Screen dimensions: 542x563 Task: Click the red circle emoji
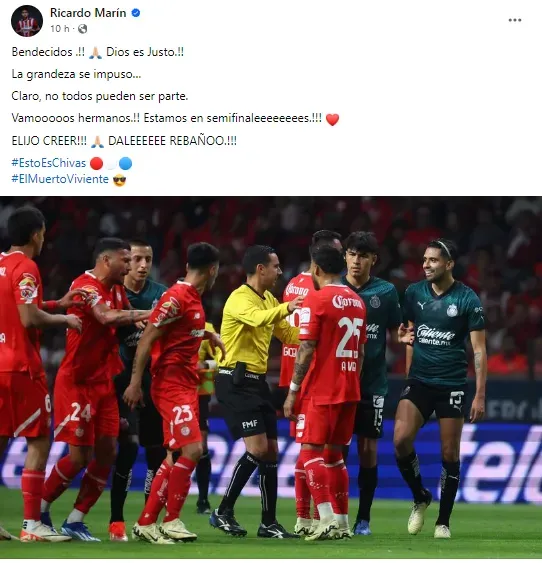coord(96,163)
